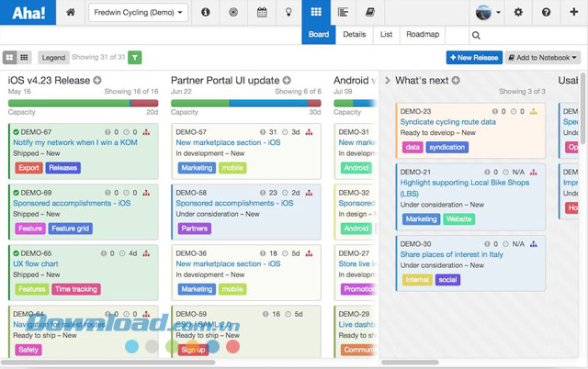This screenshot has height=369, width=588.
Task: Go to the home icon
Action: tap(71, 12)
